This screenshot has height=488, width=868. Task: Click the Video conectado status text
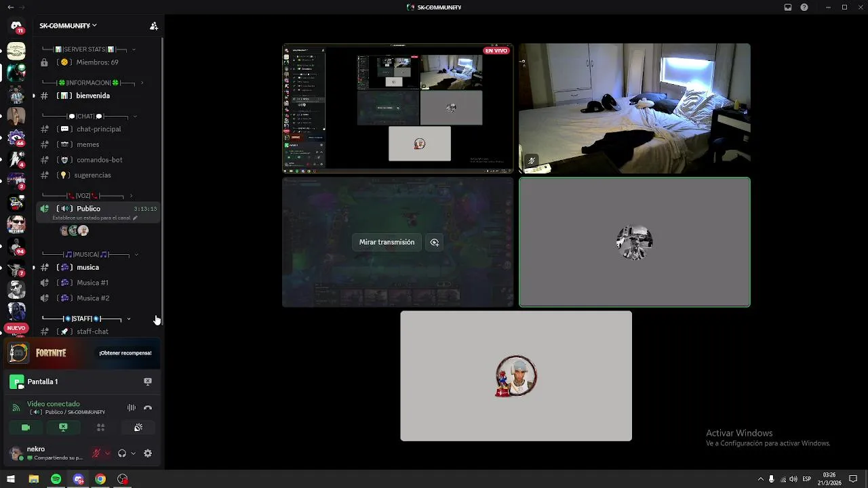click(54, 404)
